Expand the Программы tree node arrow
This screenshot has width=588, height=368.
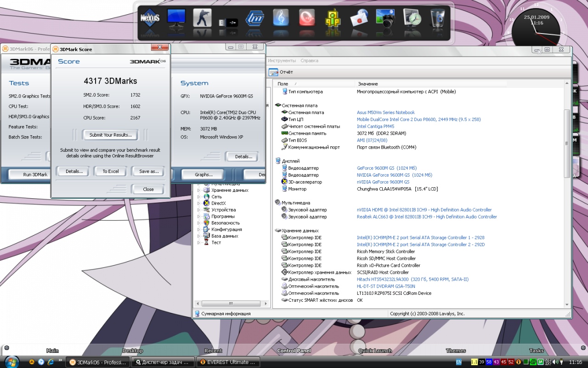click(199, 216)
